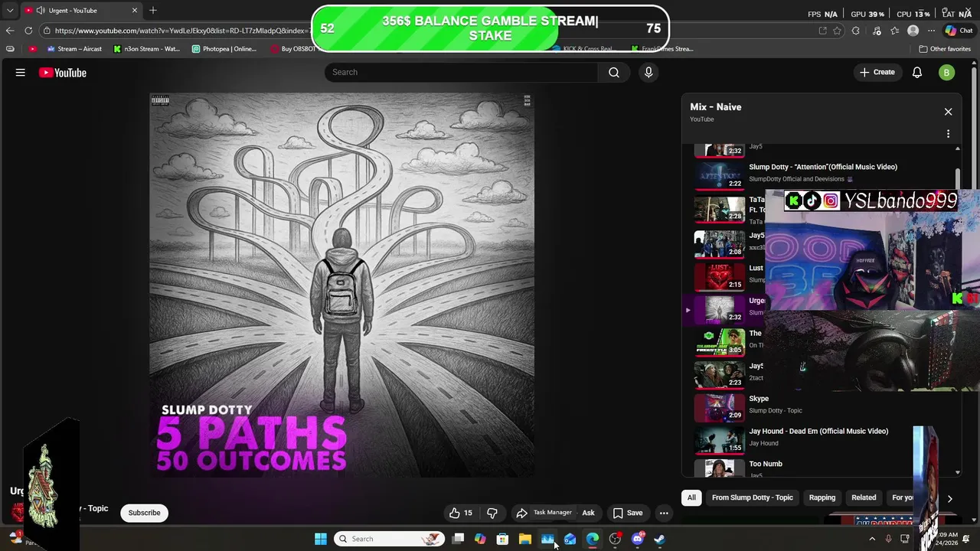Open the YouTube notifications bell
Viewport: 980px width, 551px height.
click(917, 73)
